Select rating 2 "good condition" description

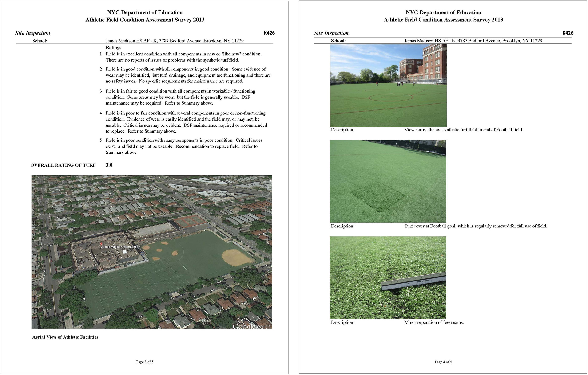(188, 75)
